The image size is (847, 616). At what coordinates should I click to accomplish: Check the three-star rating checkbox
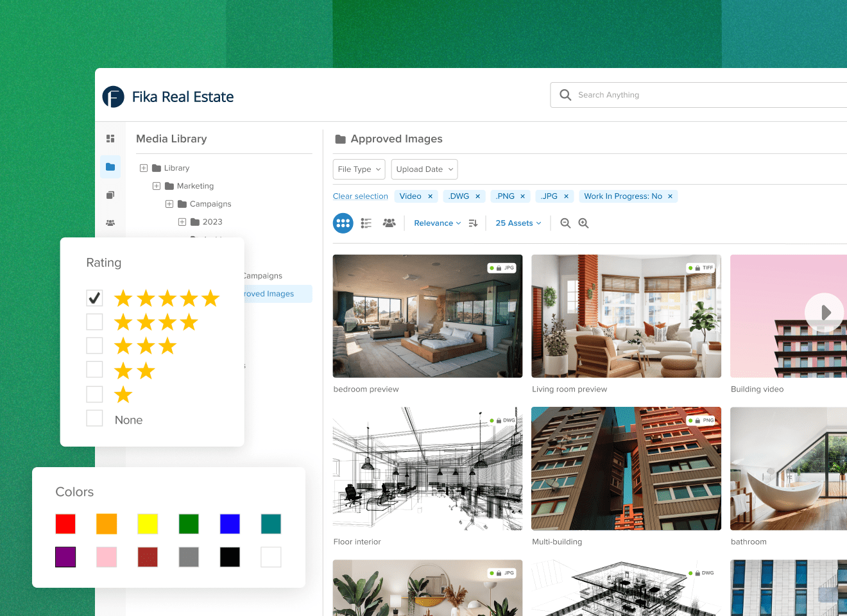tap(94, 346)
